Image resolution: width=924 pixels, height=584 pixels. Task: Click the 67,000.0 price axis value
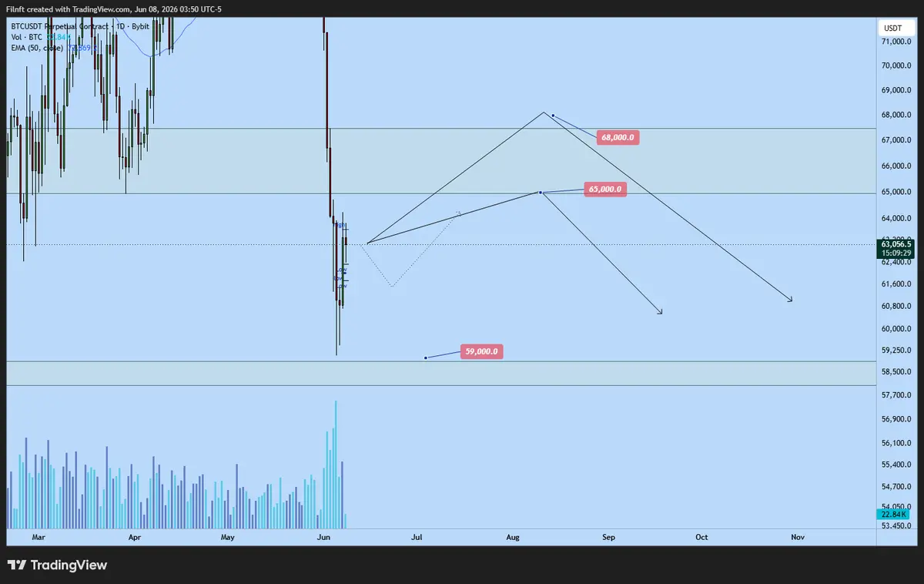[x=896, y=140]
